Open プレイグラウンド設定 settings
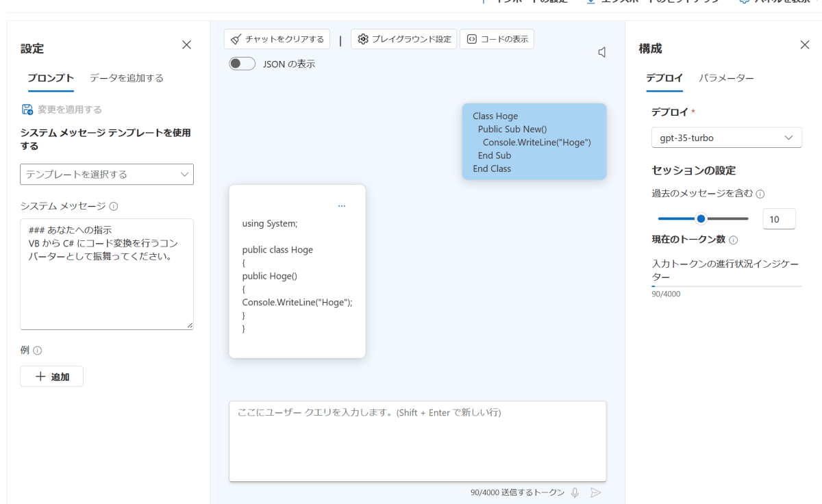This screenshot has width=822, height=504. click(x=403, y=39)
